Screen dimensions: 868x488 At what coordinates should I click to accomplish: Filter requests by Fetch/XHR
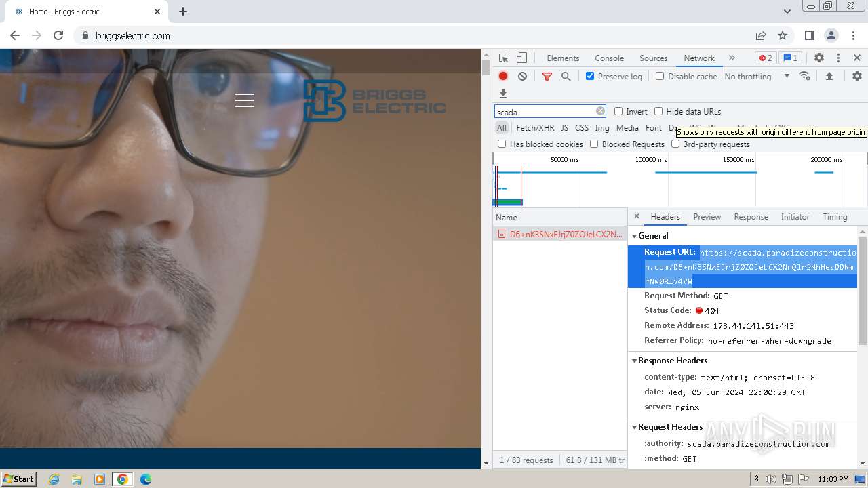[x=535, y=128]
